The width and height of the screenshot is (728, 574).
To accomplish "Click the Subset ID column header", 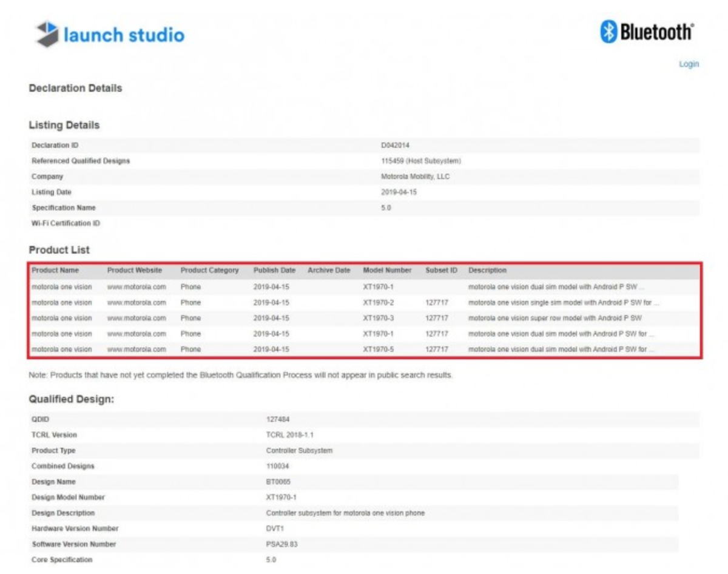I will (441, 271).
